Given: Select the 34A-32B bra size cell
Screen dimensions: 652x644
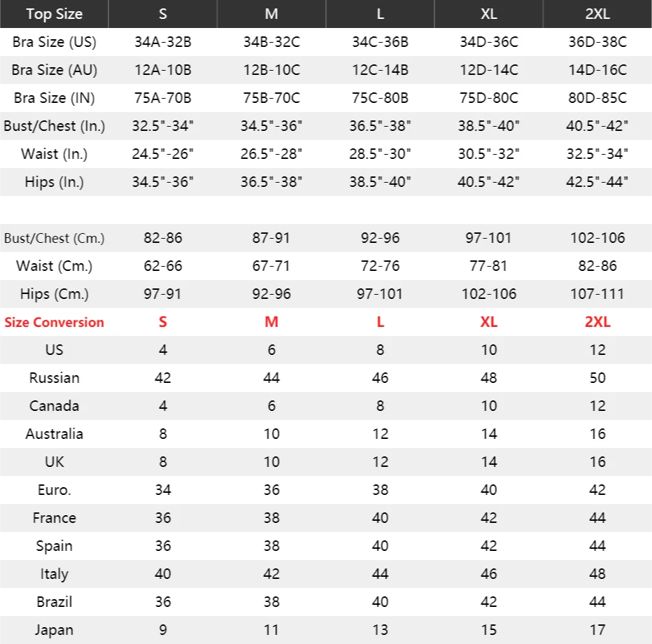Looking at the screenshot, I should click(162, 42).
